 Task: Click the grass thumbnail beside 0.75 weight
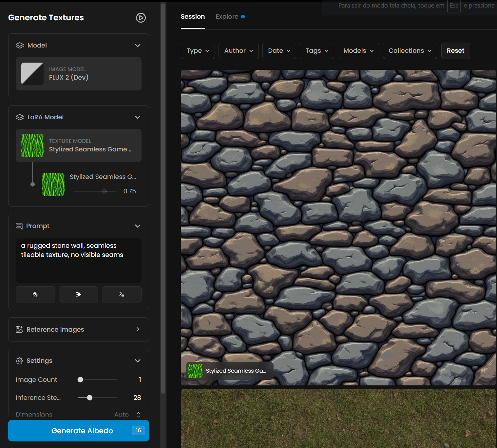[x=53, y=184]
